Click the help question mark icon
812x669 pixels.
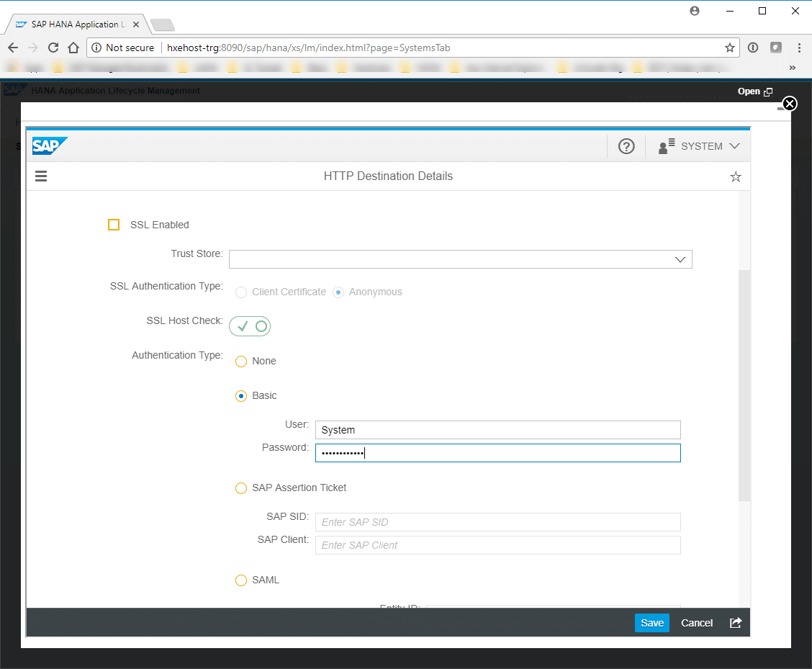click(626, 146)
